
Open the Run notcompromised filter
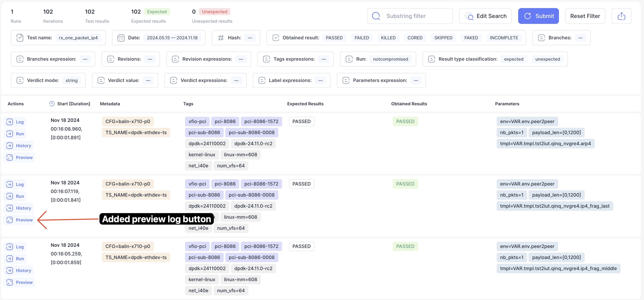click(x=390, y=59)
